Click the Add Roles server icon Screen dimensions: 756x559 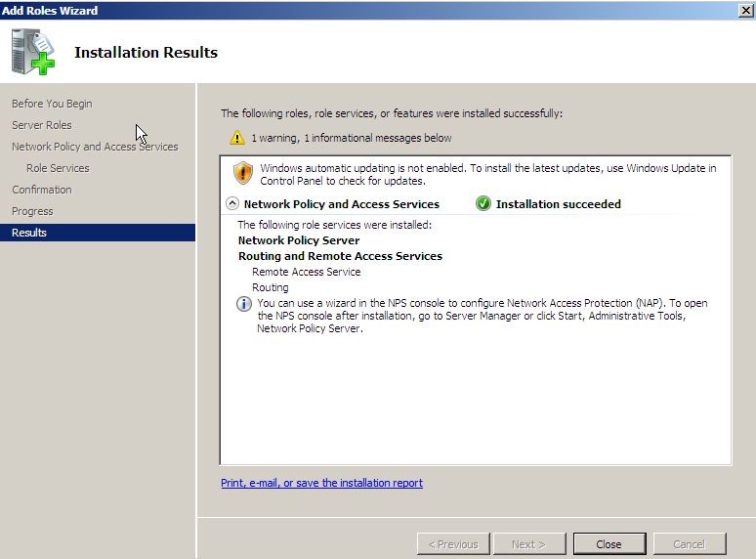click(x=33, y=52)
